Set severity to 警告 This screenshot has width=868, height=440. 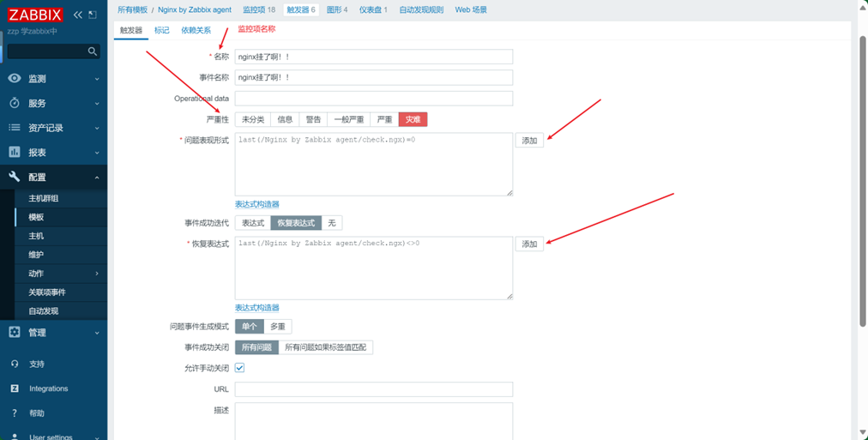click(313, 119)
